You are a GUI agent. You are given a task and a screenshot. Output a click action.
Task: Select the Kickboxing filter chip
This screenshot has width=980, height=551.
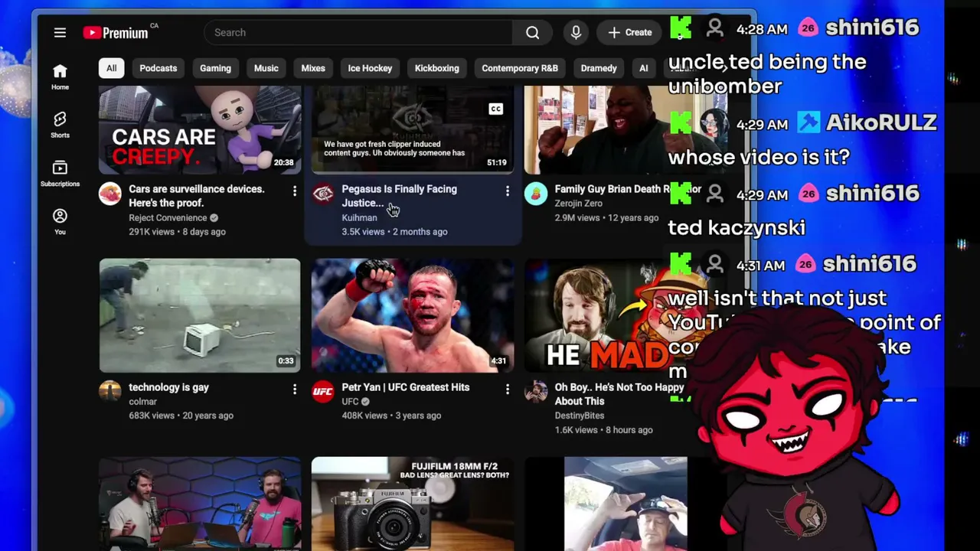click(436, 68)
